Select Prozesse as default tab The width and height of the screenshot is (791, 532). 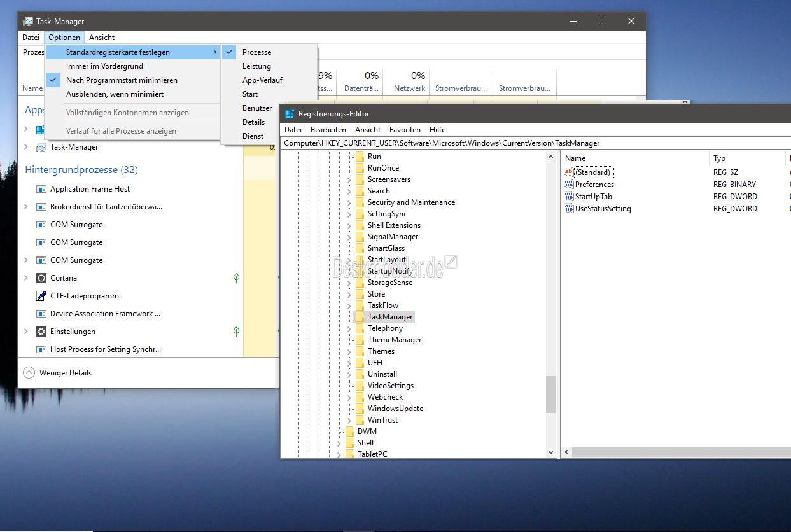(269, 52)
